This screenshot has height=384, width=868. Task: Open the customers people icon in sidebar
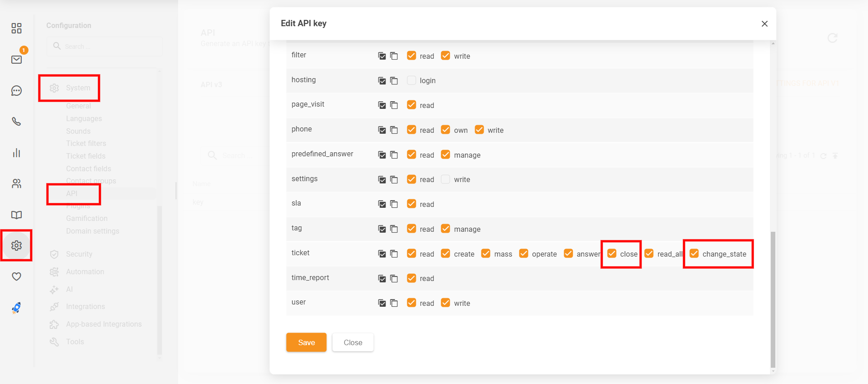pyautogui.click(x=17, y=183)
